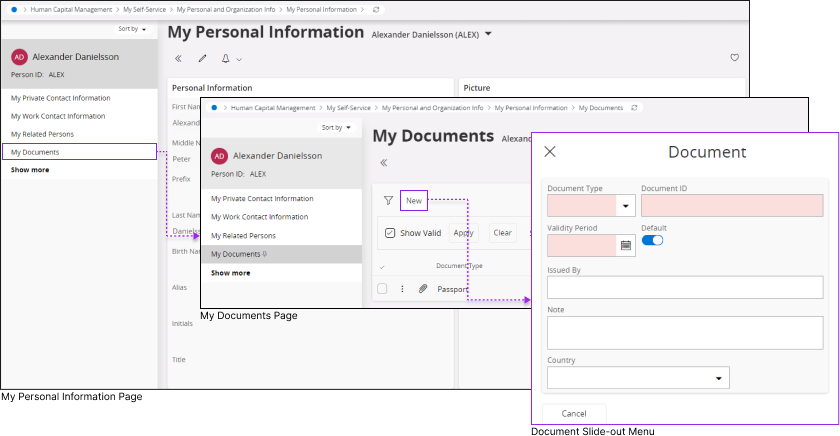
Task: Open the Document Type dropdown
Action: [626, 206]
